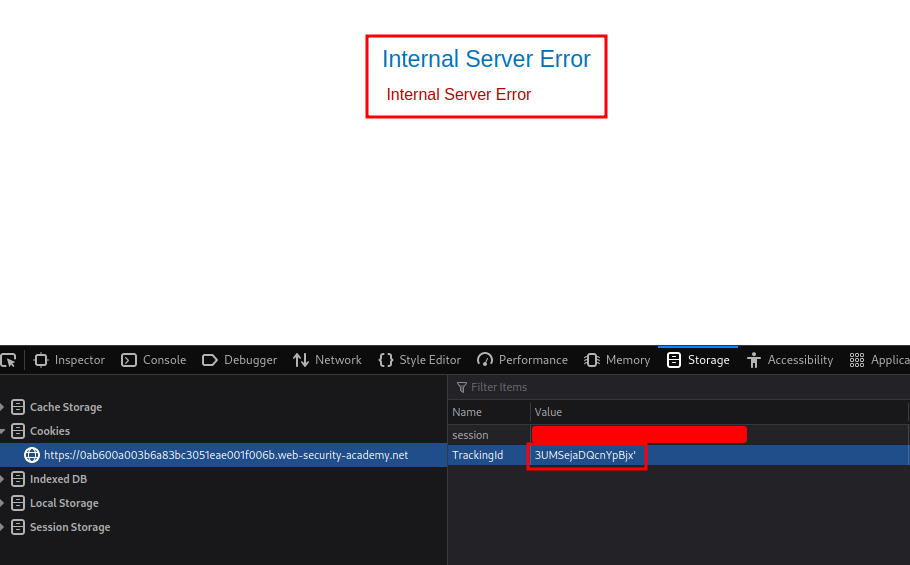
Task: Activate the element picker icon
Action: pos(9,360)
